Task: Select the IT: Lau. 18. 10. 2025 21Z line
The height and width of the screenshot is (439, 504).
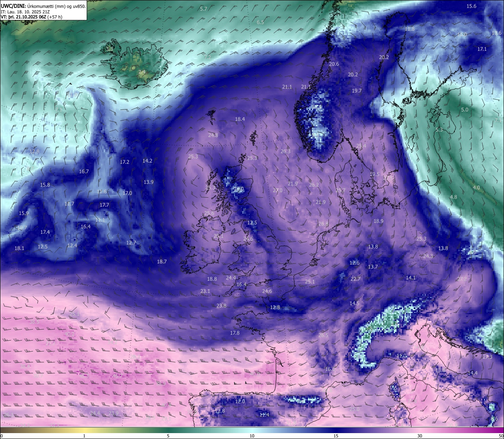Action: point(25,12)
